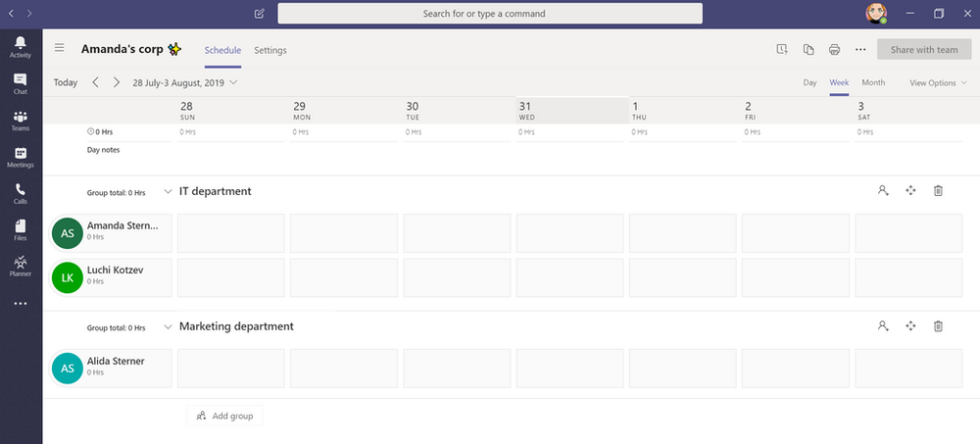
Task: Switch to the Schedule tab
Action: (222, 50)
